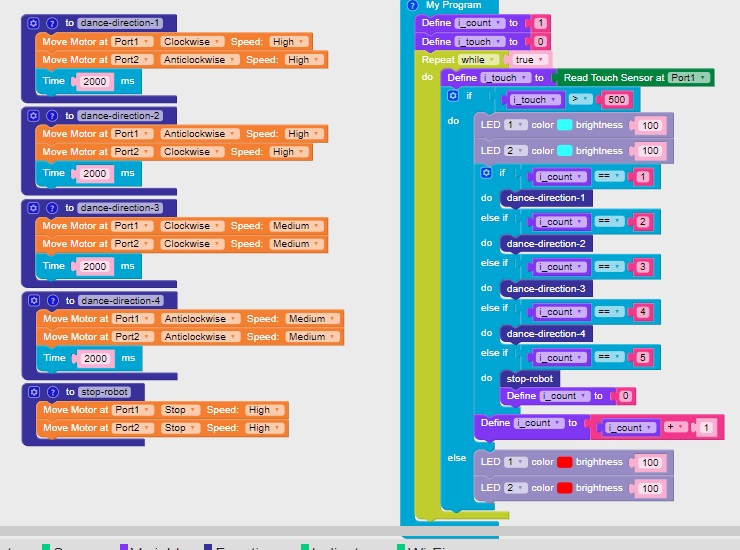This screenshot has width=740, height=550.
Task: Click gear icon on dance-direction-1 function block
Action: (x=33, y=22)
